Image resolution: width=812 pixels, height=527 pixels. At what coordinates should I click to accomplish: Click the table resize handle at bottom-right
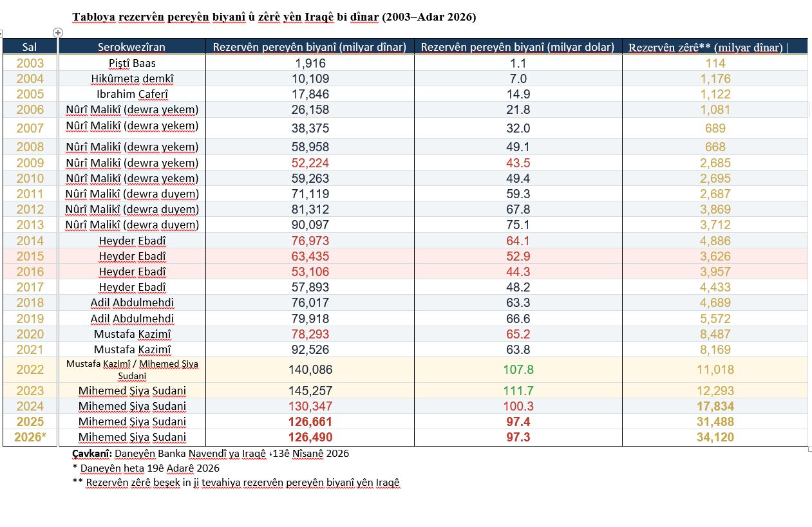point(809,448)
